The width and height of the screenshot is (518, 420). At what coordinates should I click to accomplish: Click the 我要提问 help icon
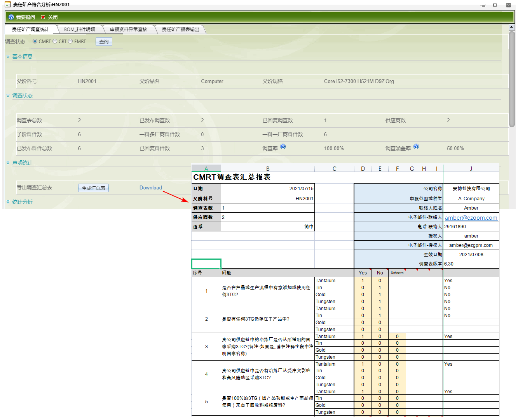11,17
